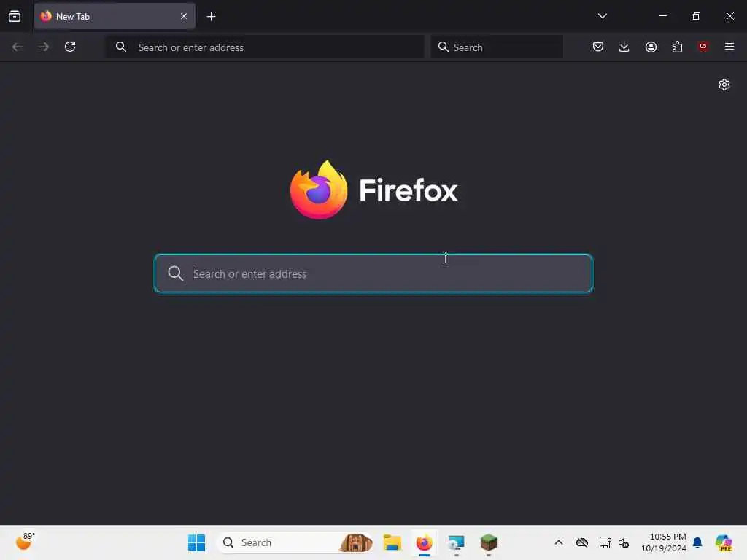
Task: Open File Explorer from taskbar
Action: pos(392,542)
